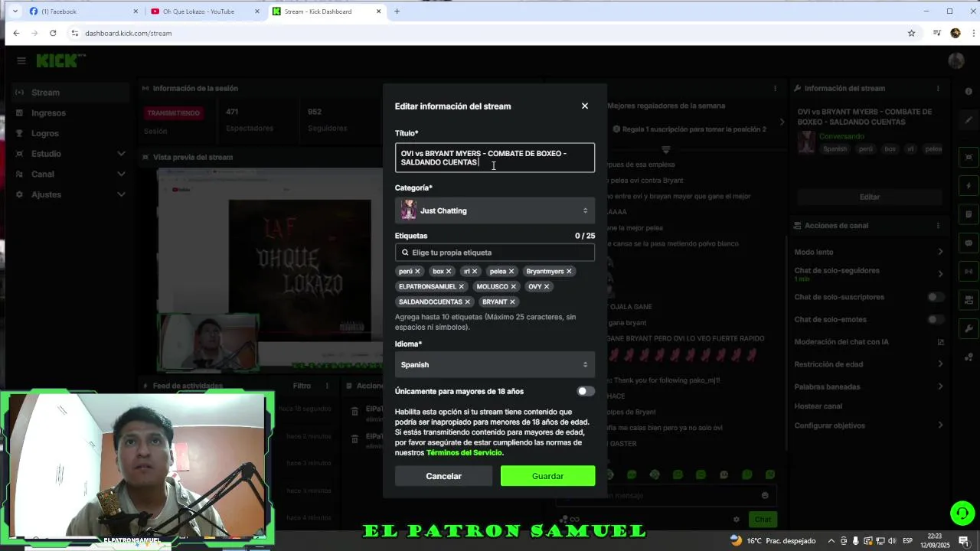Toggle Chat de solo-emotes
This screenshot has width=980, height=551.
(936, 319)
